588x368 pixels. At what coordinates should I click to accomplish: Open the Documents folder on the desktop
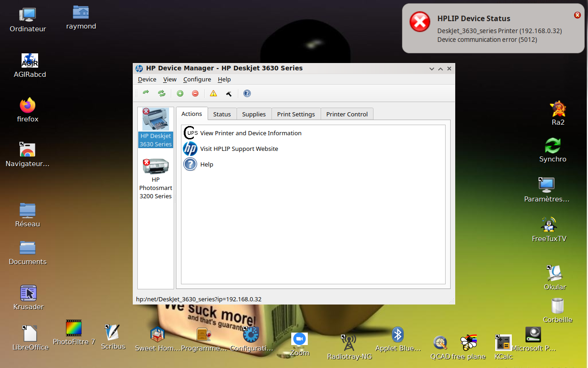point(28,253)
